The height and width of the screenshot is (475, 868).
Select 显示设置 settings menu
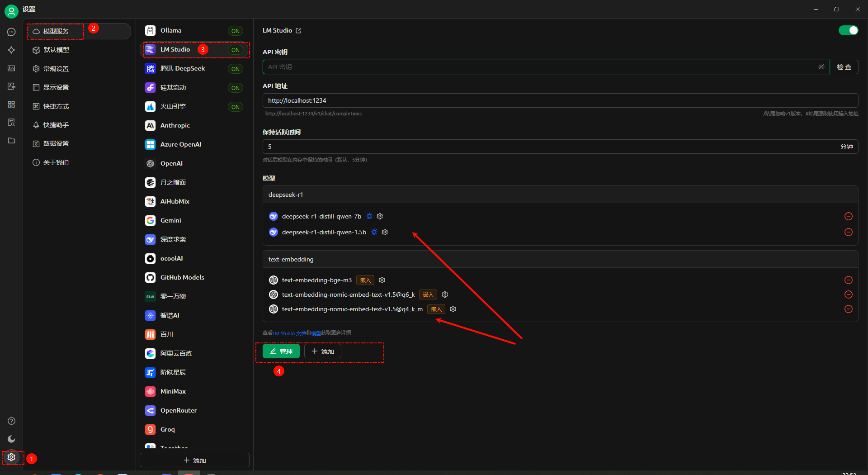[x=79, y=87]
